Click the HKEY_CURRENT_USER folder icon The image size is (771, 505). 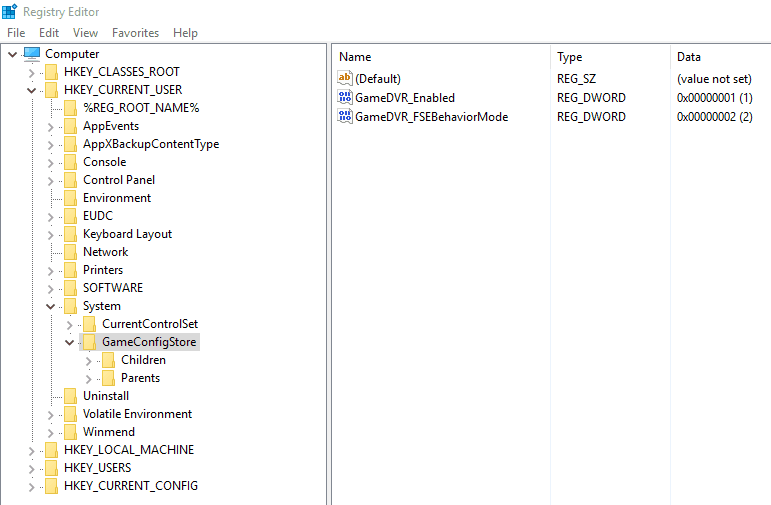point(52,90)
